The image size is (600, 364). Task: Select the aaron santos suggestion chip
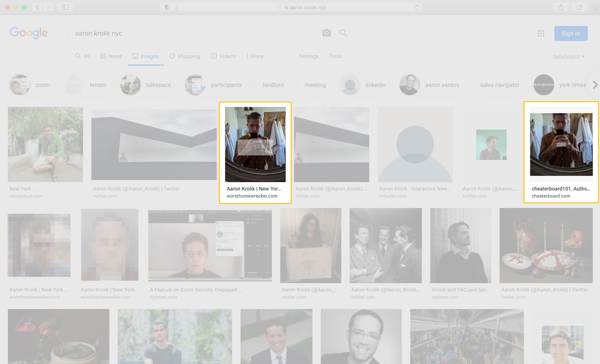tap(433, 85)
